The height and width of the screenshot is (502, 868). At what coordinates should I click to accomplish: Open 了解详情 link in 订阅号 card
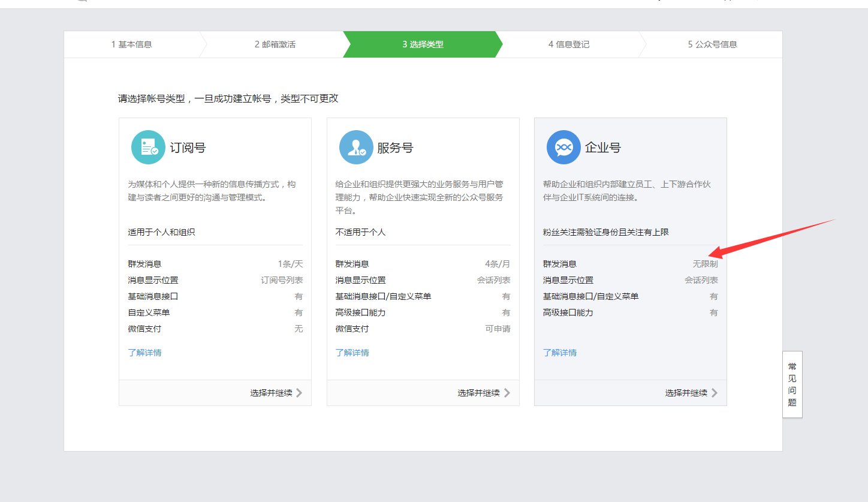[144, 353]
